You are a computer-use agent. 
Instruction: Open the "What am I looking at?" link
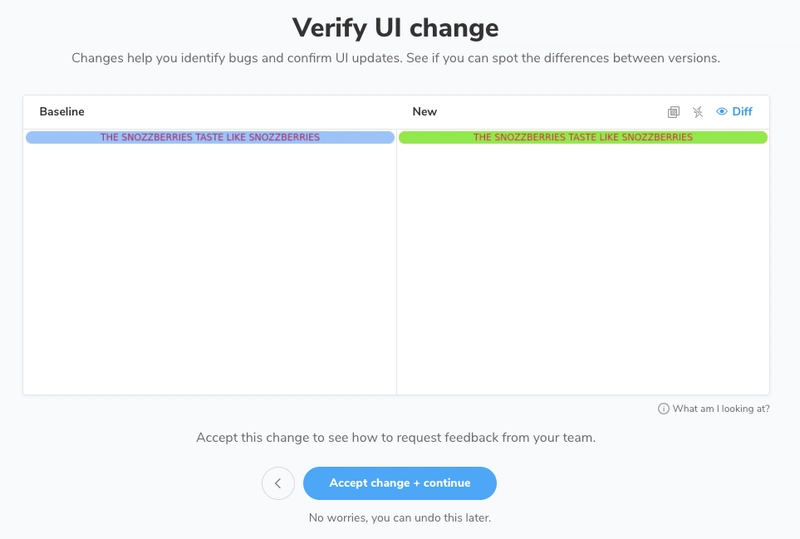[x=721, y=409]
